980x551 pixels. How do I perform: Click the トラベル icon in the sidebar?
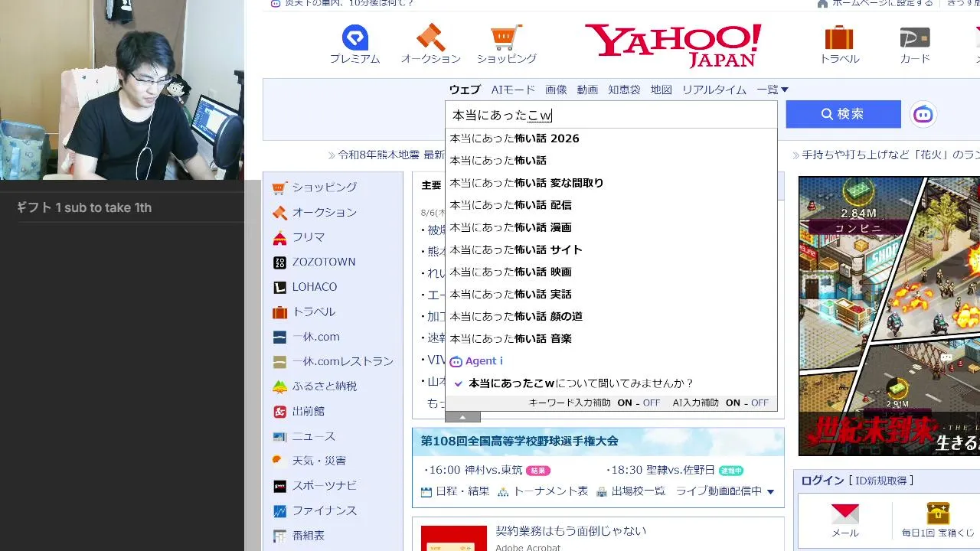(x=279, y=312)
